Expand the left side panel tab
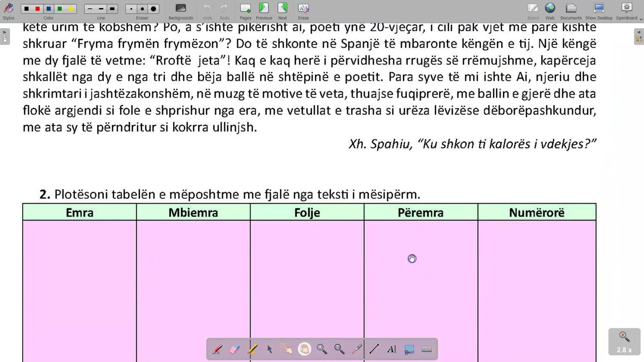Viewport: 644px width, 362px height. 5,37
